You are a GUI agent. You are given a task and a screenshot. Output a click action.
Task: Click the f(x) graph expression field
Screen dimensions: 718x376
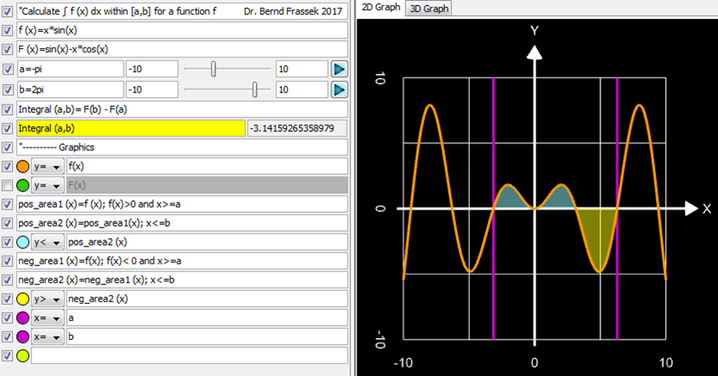click(x=207, y=166)
